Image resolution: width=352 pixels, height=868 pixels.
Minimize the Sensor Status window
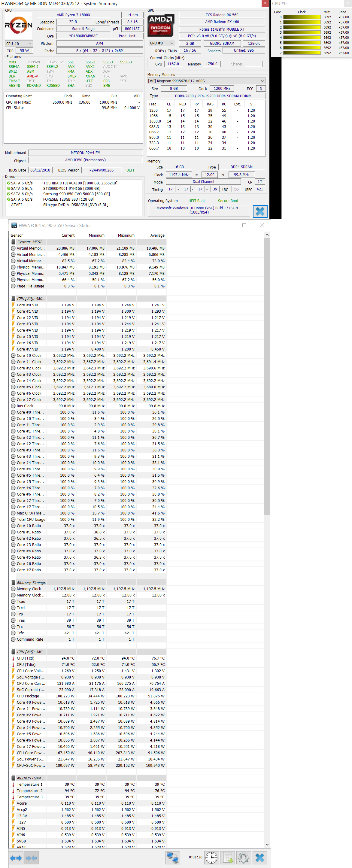(227, 226)
